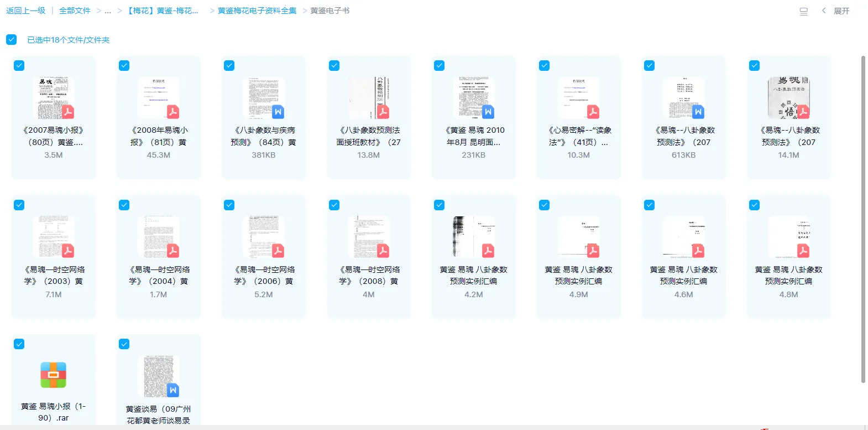Click the 381KB size label

point(264,155)
